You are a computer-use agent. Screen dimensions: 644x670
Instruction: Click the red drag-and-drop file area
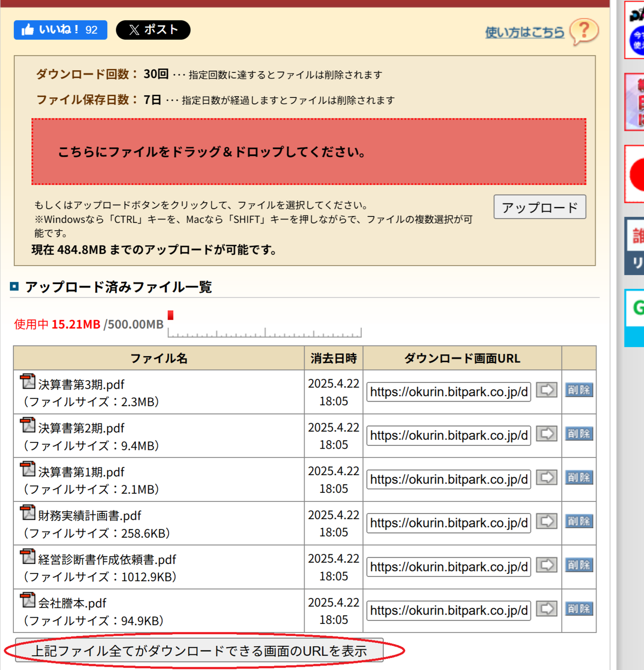pos(309,152)
